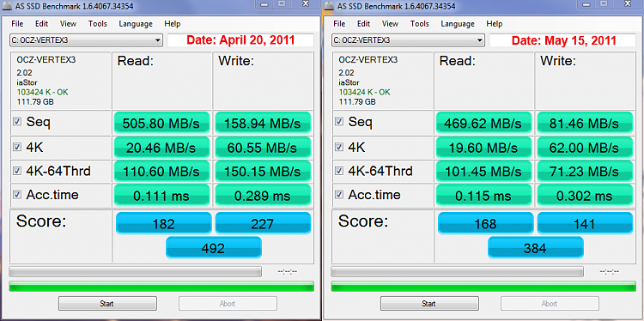Select 62.00 MB/s 4K write result
The width and height of the screenshot is (644, 321).
pos(585,148)
